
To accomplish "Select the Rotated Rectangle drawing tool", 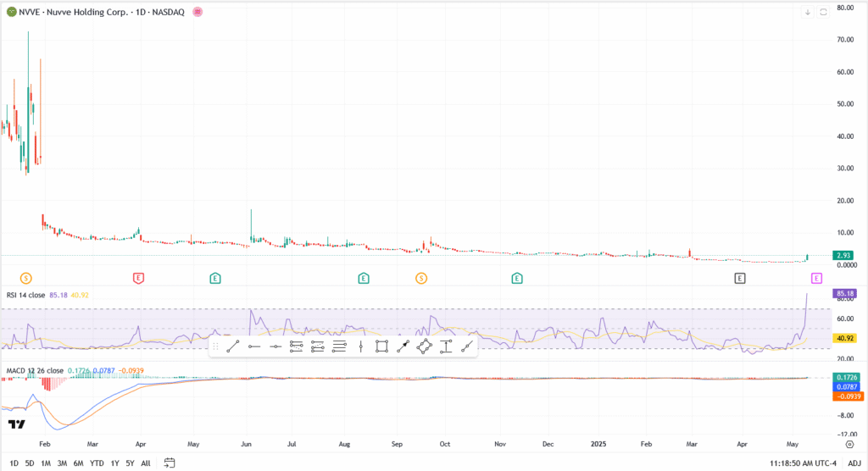I will 425,346.
